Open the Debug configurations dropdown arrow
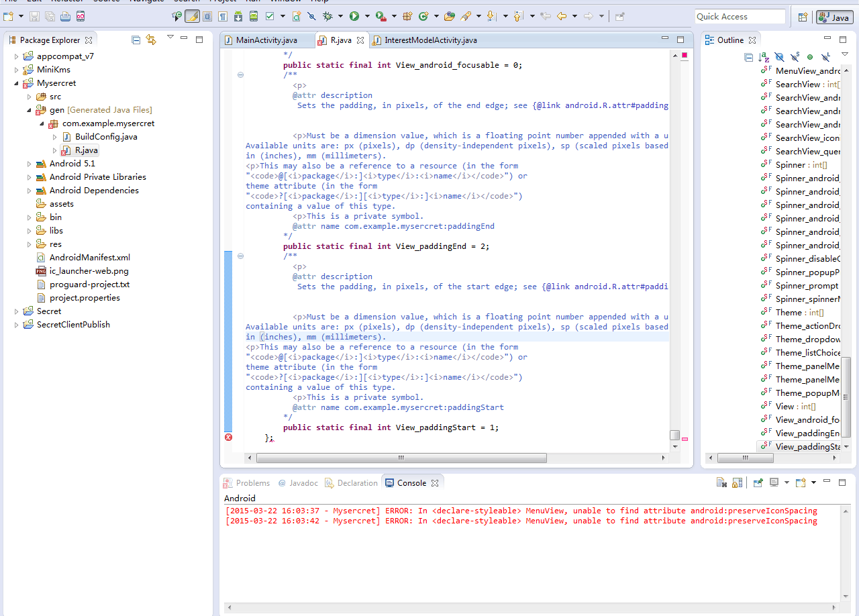The image size is (859, 616). [x=340, y=16]
